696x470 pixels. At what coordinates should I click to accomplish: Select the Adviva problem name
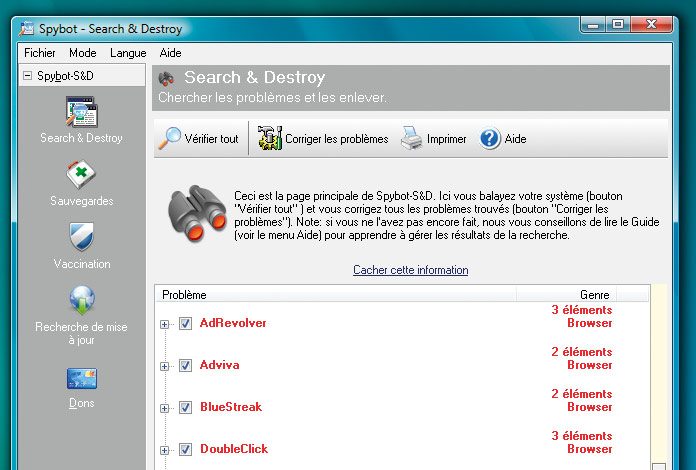(219, 365)
